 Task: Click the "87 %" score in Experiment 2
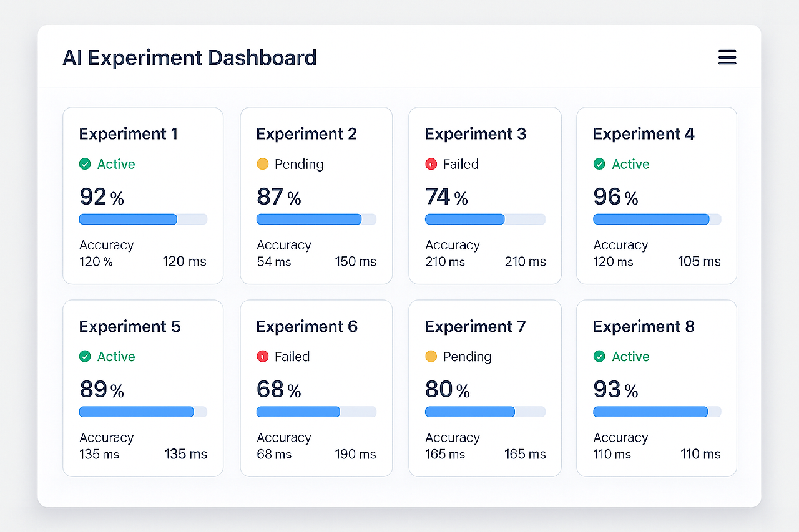(279, 197)
